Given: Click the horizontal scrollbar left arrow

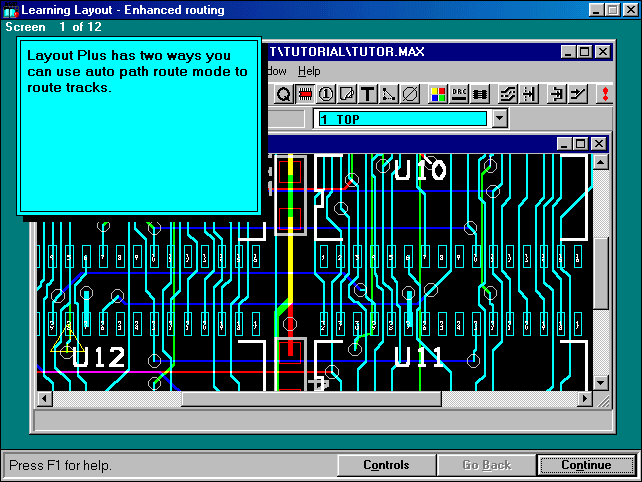Looking at the screenshot, I should click(x=45, y=399).
